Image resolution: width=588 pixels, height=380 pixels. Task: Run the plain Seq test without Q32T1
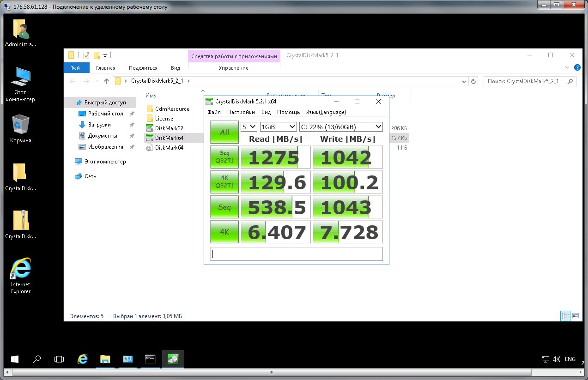point(224,207)
